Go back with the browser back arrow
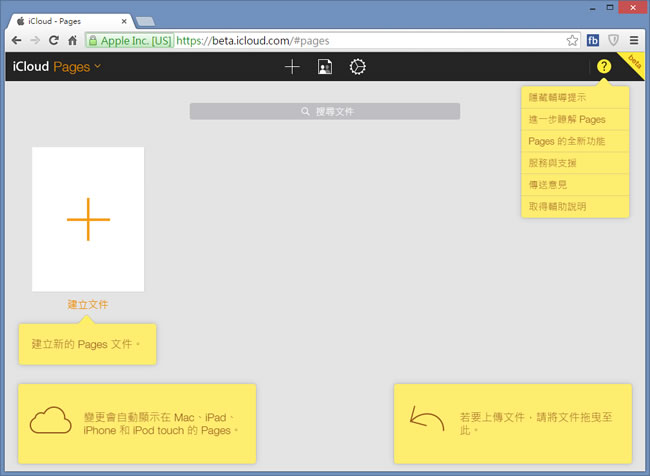This screenshot has width=650, height=476. click(17, 40)
